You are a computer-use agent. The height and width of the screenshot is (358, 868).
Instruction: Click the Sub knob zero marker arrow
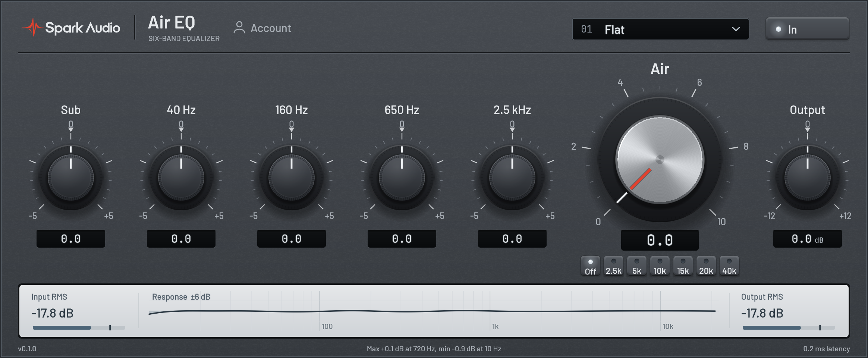coord(71,129)
